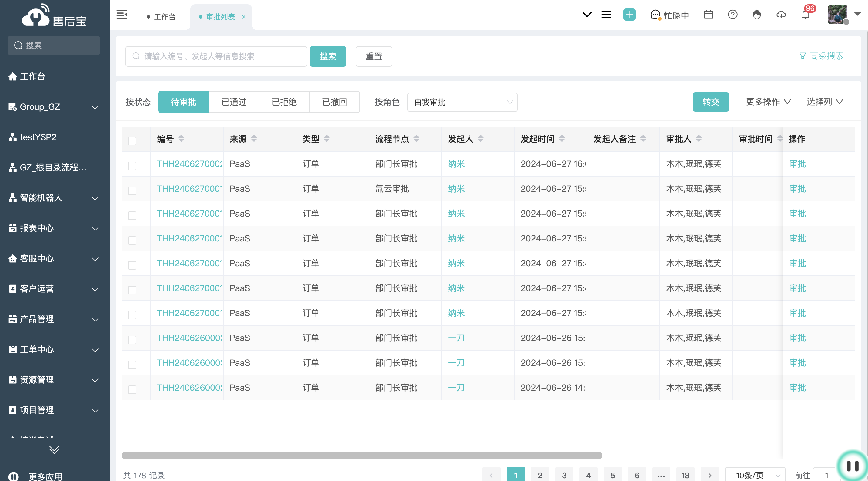Jump to last page 18

click(x=685, y=475)
